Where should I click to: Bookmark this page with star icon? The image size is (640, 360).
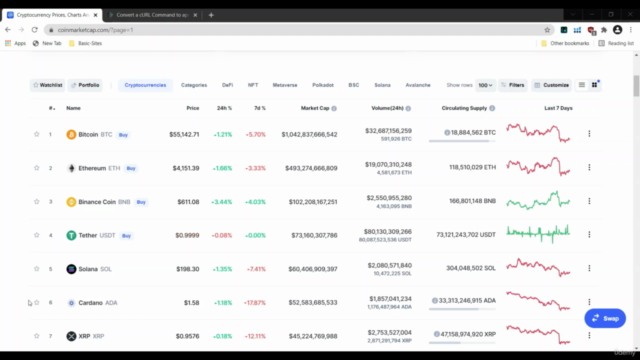pyautogui.click(x=547, y=30)
